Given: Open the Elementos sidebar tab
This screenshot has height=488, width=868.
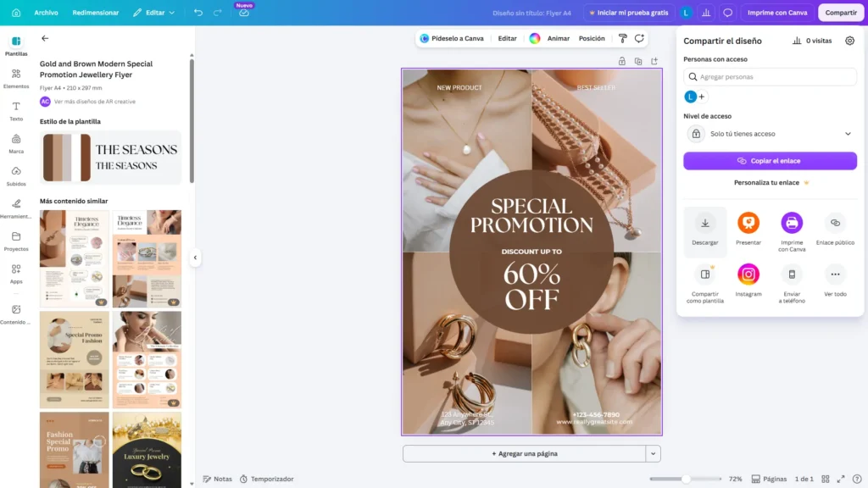Looking at the screenshot, I should [16, 79].
